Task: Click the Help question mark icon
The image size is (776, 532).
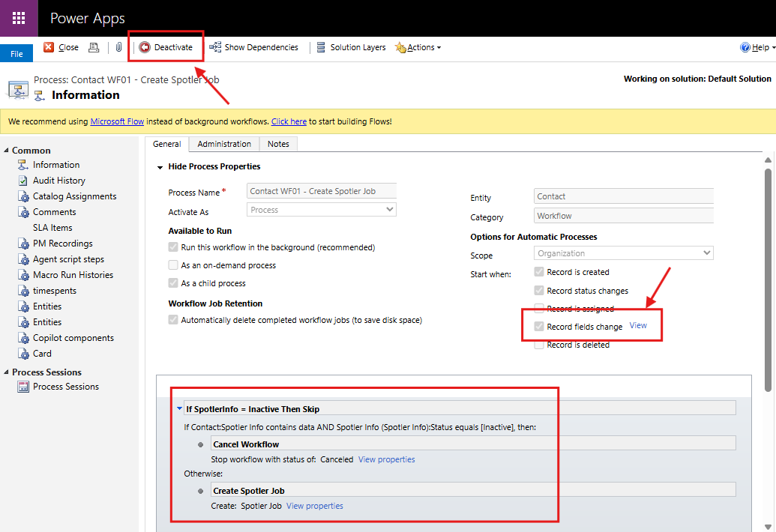Action: 745,47
